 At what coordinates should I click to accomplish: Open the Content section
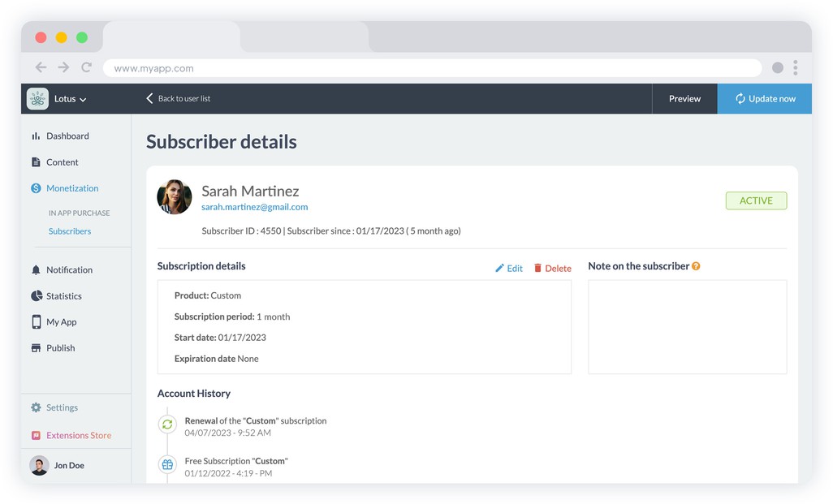tap(62, 162)
